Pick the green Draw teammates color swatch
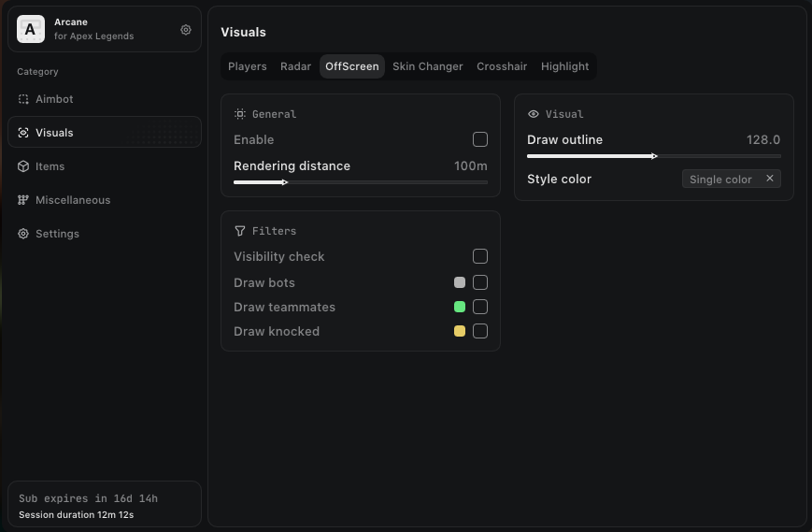812x532 pixels. [460, 307]
